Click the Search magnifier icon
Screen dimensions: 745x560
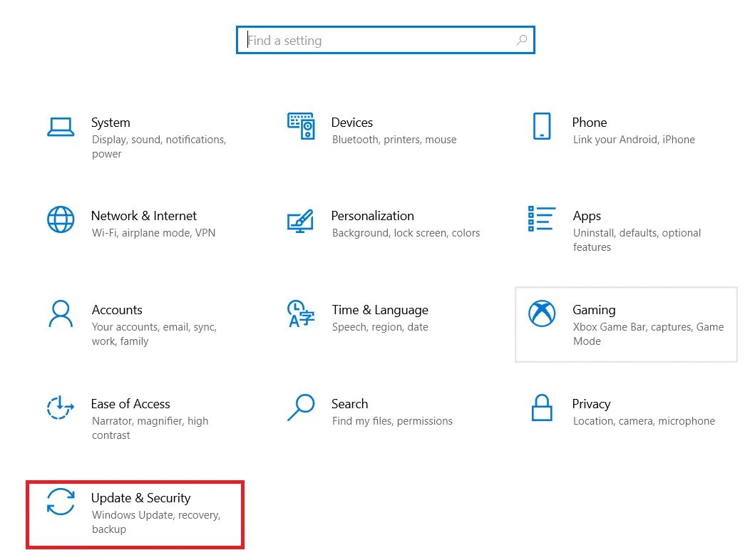pyautogui.click(x=301, y=408)
